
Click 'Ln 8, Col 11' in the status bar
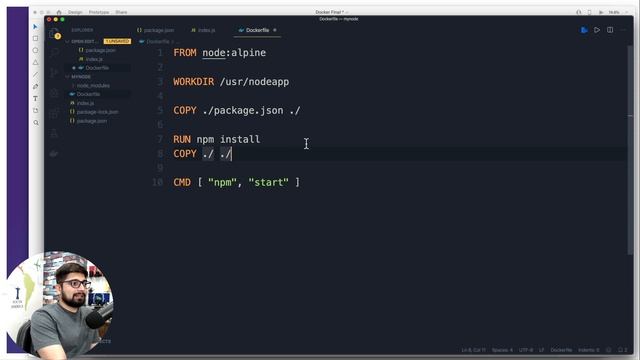point(473,350)
